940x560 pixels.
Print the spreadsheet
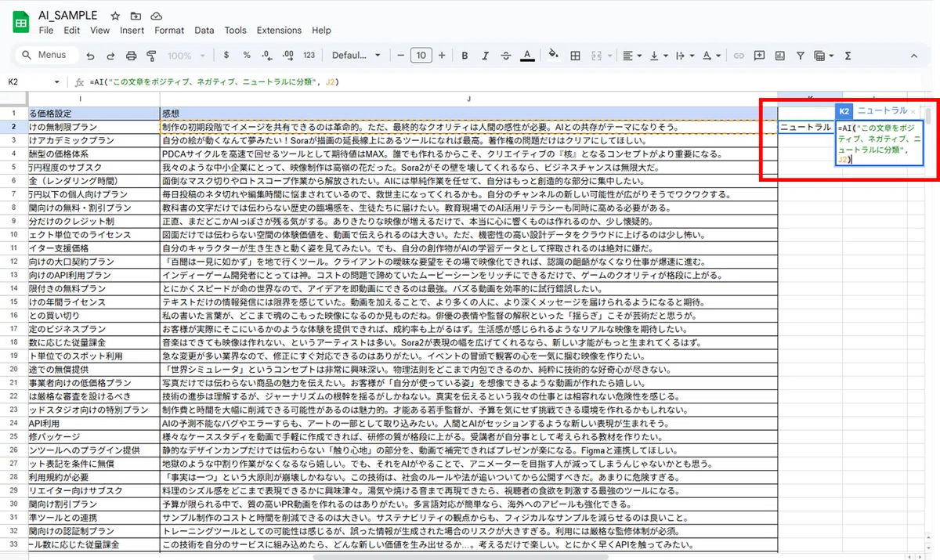131,56
